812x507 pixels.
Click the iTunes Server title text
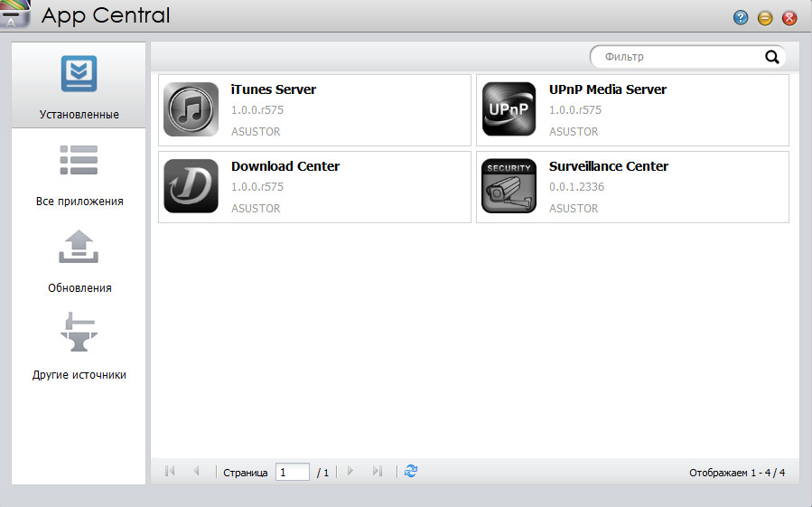274,89
